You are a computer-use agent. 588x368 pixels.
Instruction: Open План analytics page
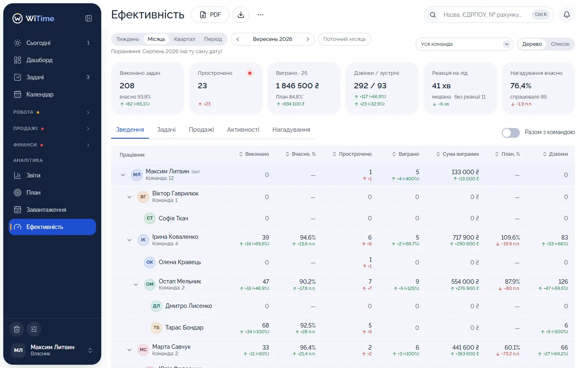point(52,192)
